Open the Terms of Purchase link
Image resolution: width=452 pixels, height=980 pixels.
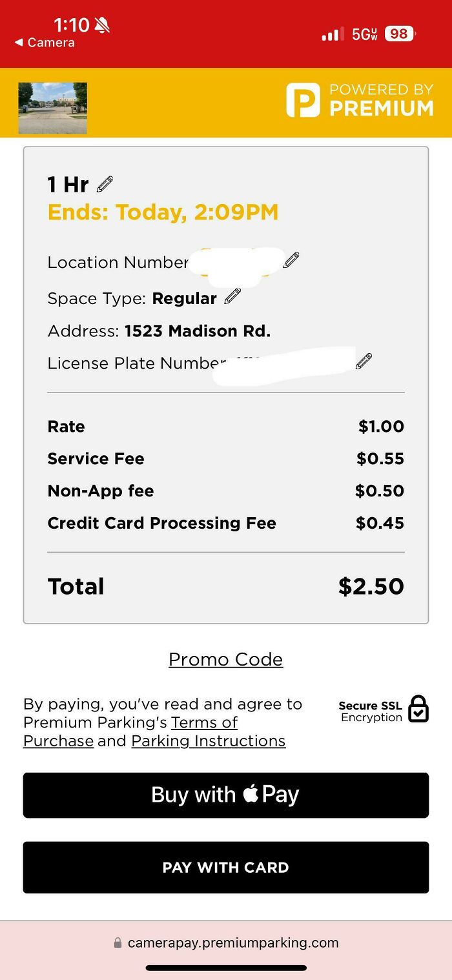coord(204,722)
